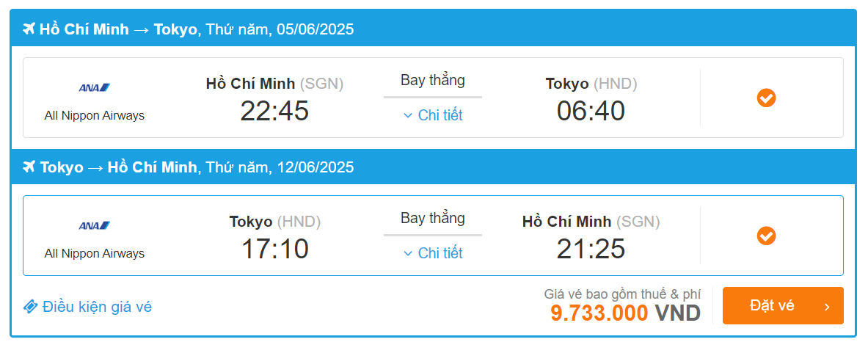Click the 21:25 arrival time at SGN
Viewport: 868px width, 353px height.
[x=591, y=249]
